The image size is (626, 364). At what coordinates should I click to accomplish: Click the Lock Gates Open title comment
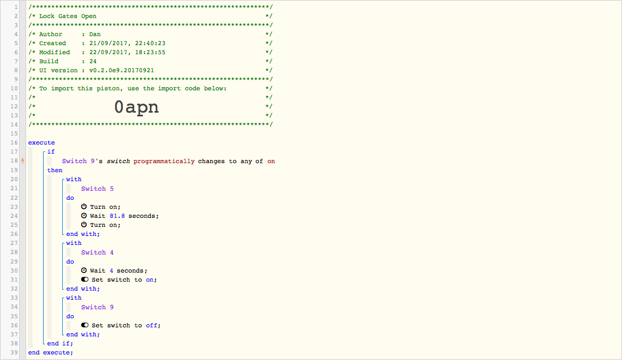coord(150,16)
